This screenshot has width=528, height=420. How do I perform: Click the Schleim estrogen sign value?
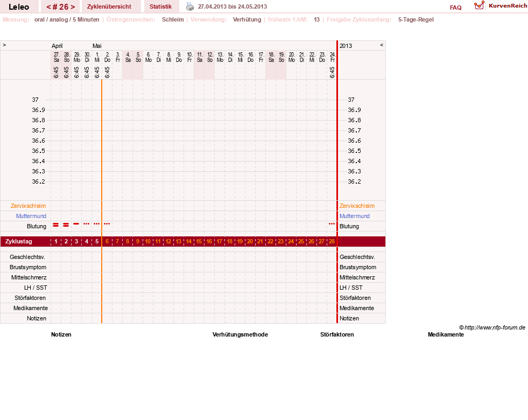[173, 19]
